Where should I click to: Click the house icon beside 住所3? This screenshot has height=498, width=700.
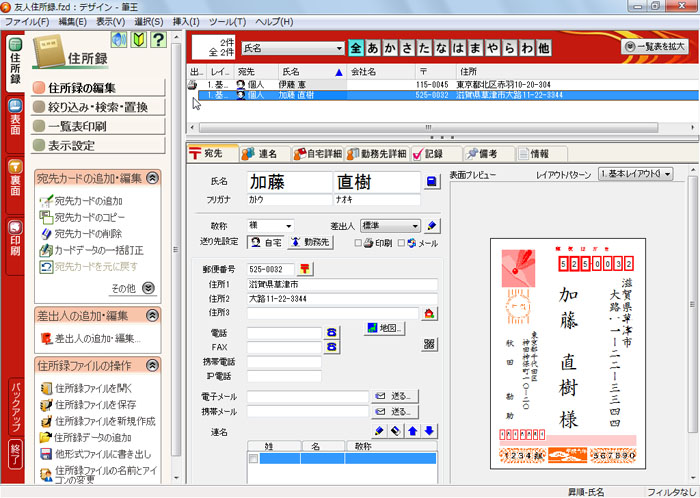pyautogui.click(x=430, y=313)
